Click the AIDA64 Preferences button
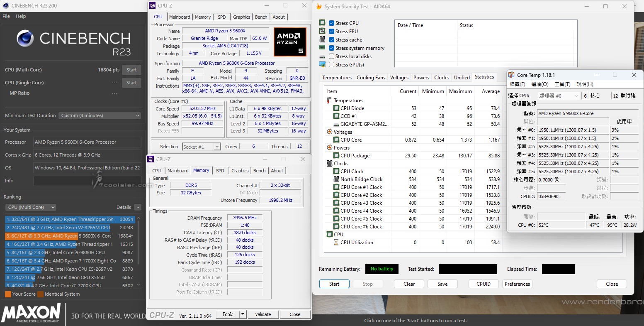Viewport: 644px width, 326px height. 517,284
